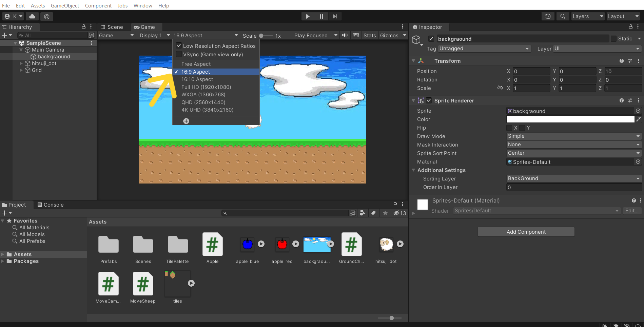
Task: Open Undo History icon in the toolbar
Action: tap(548, 16)
